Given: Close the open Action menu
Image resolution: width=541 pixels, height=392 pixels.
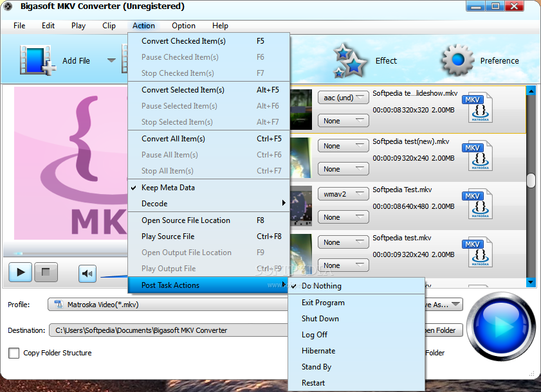Looking at the screenshot, I should click(143, 26).
